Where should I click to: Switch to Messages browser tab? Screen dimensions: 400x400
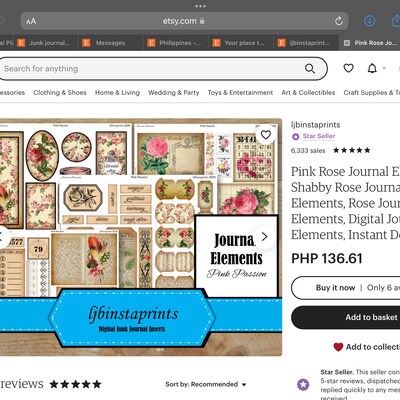110,43
